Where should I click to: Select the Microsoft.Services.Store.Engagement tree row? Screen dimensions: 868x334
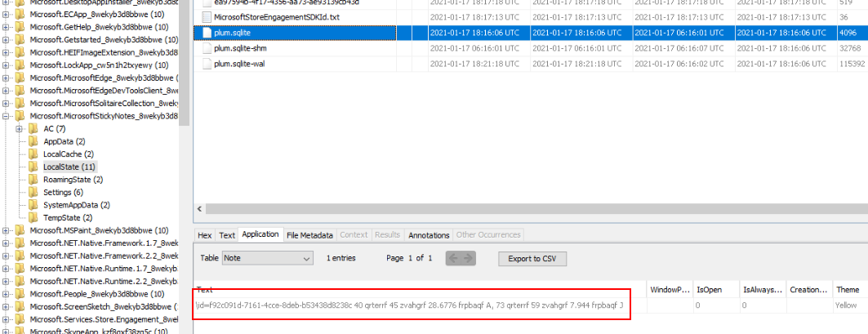104,319
